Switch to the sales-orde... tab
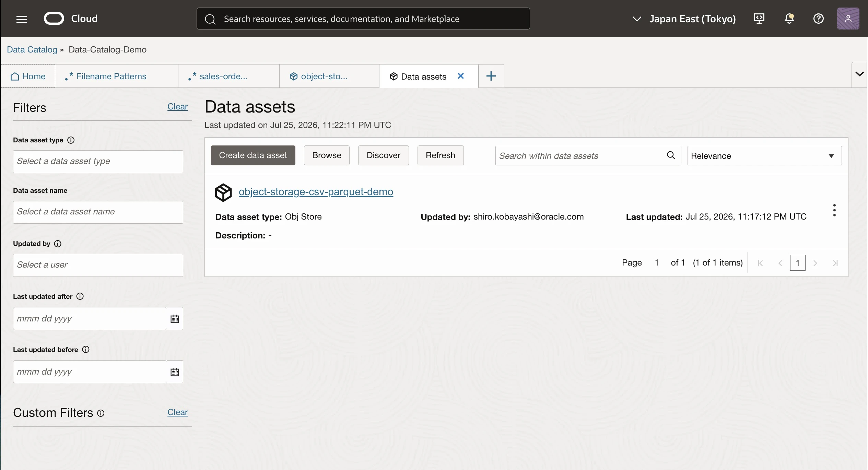The width and height of the screenshot is (868, 470). [x=229, y=76]
